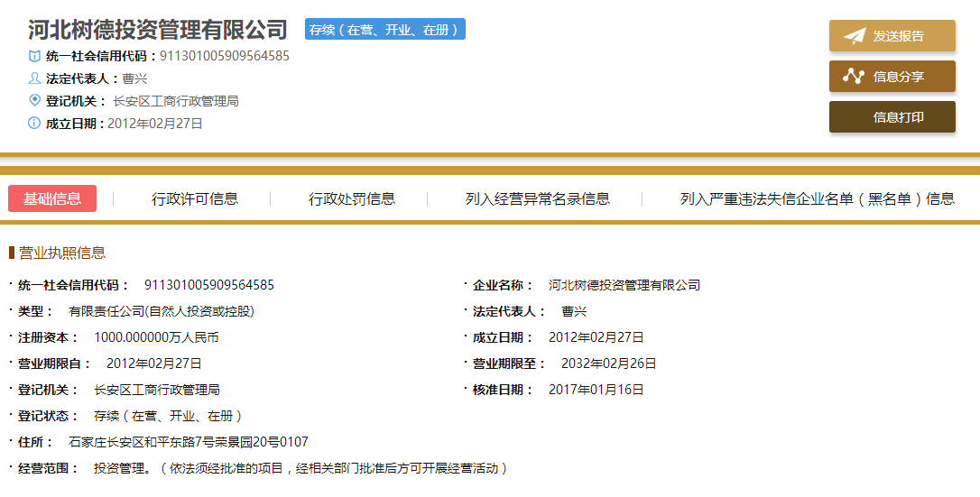Open the 行政处罚信息 tab

[x=352, y=199]
